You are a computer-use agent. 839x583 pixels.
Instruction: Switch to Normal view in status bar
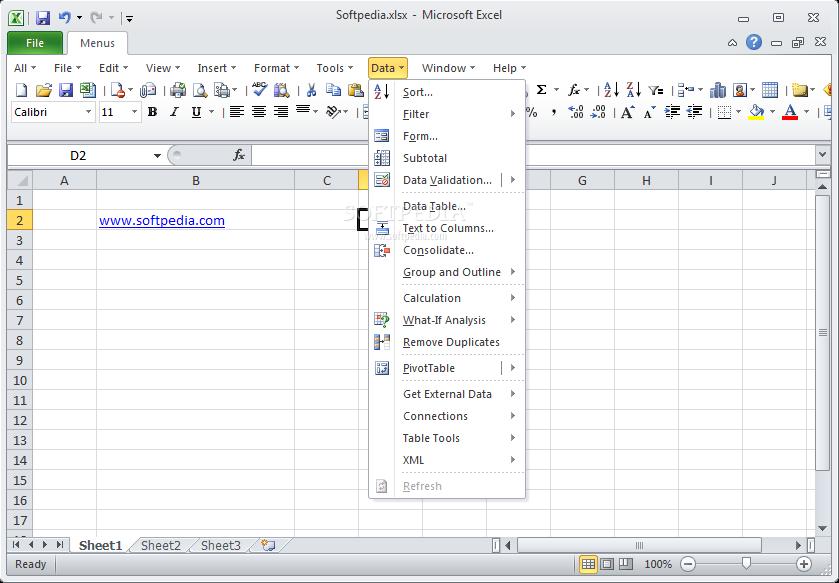click(x=588, y=564)
